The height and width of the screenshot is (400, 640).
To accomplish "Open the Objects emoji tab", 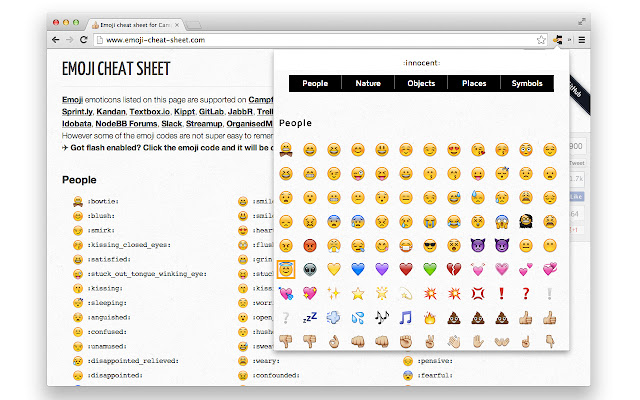I will coord(421,84).
